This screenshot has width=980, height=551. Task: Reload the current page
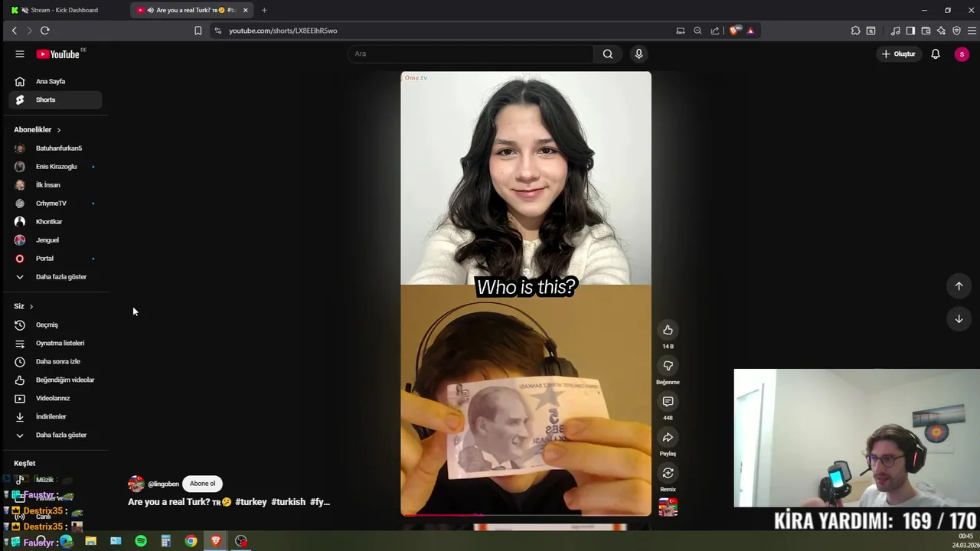pos(44,31)
